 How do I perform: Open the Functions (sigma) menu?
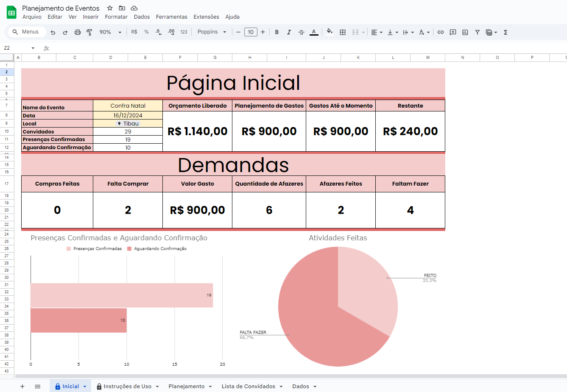505,32
